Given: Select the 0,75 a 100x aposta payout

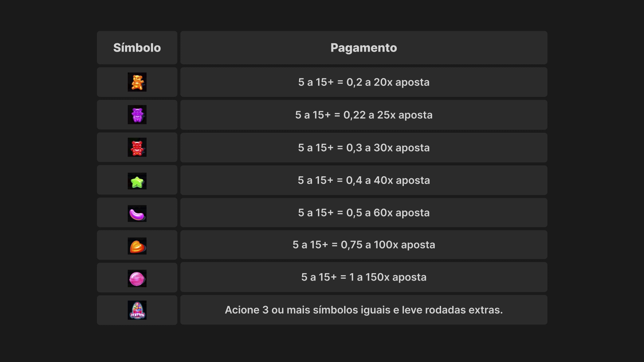Looking at the screenshot, I should point(364,245).
